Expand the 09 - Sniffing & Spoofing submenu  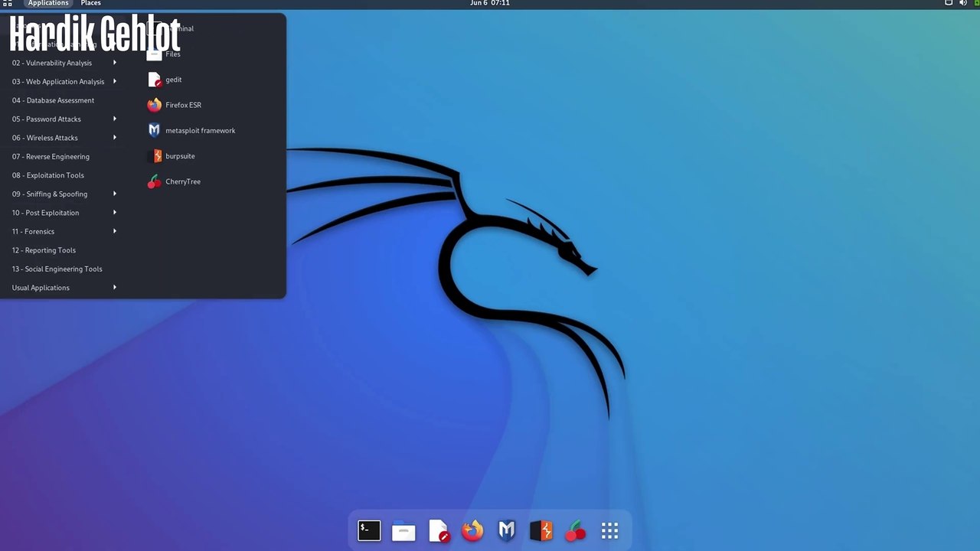point(64,194)
